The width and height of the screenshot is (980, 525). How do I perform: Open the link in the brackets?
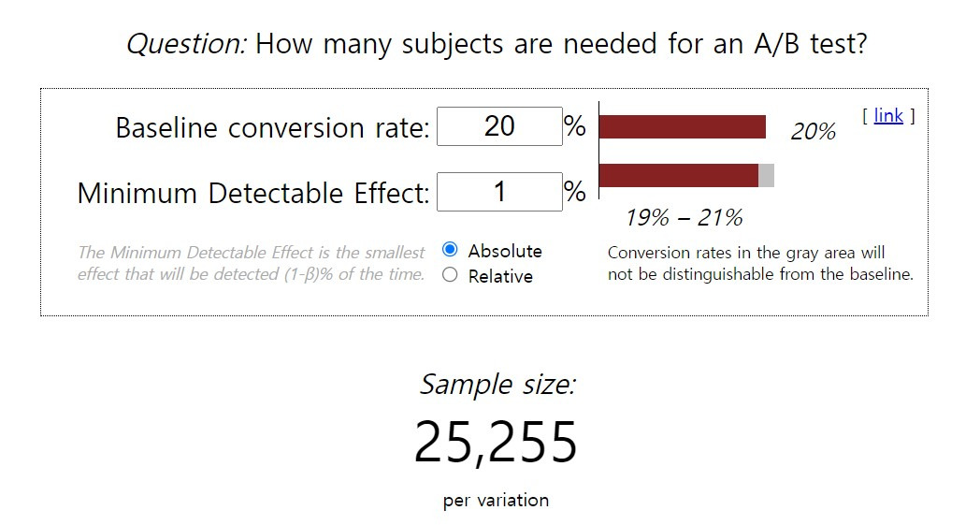pyautogui.click(x=888, y=115)
